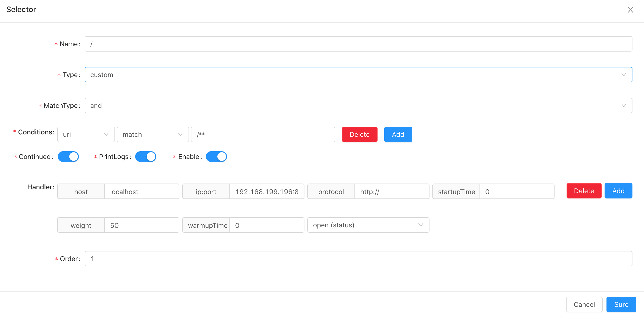The height and width of the screenshot is (316, 644).
Task: Expand the open (status) dropdown
Action: tap(368, 225)
